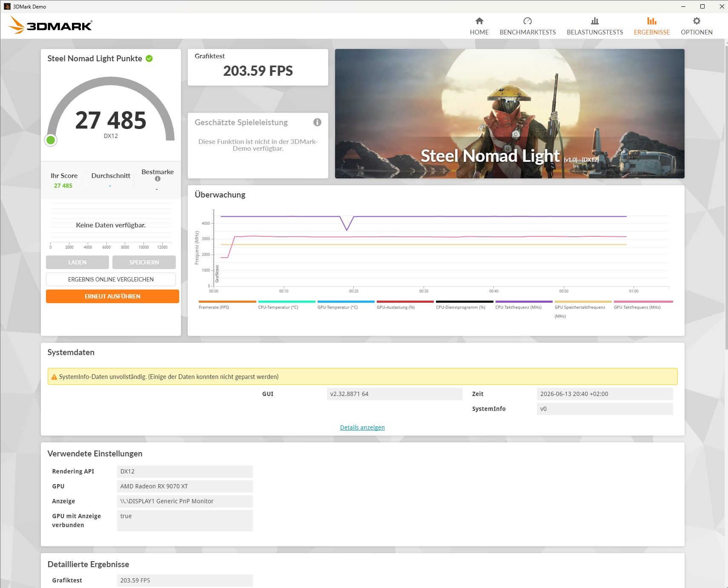This screenshot has width=728, height=588.
Task: Click the Steel Nomad Light Punkte heading
Action: 95,58
